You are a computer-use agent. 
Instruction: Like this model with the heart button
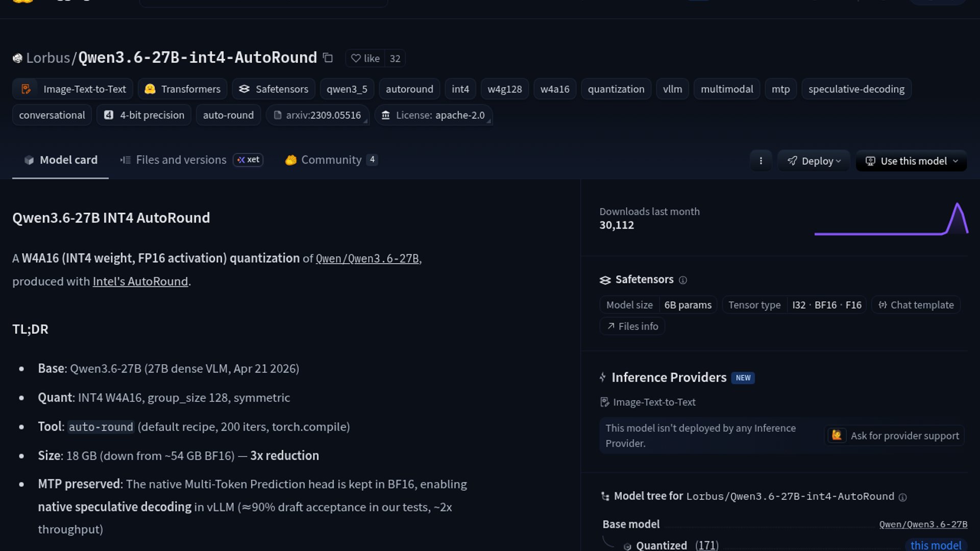[365, 59]
